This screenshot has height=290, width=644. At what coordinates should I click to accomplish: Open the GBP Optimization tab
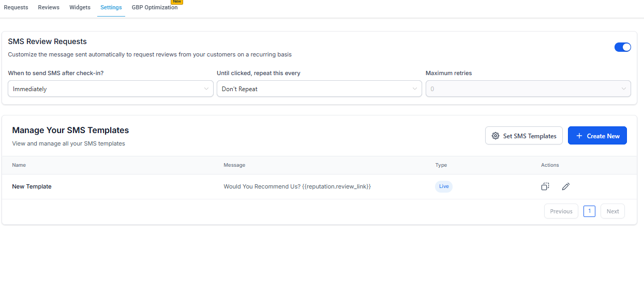pos(155,7)
